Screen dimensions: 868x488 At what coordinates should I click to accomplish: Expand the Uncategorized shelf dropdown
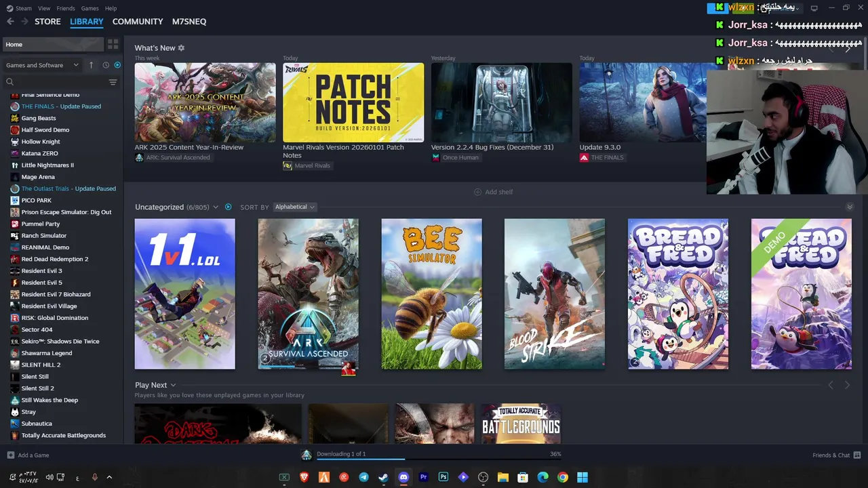click(x=216, y=207)
